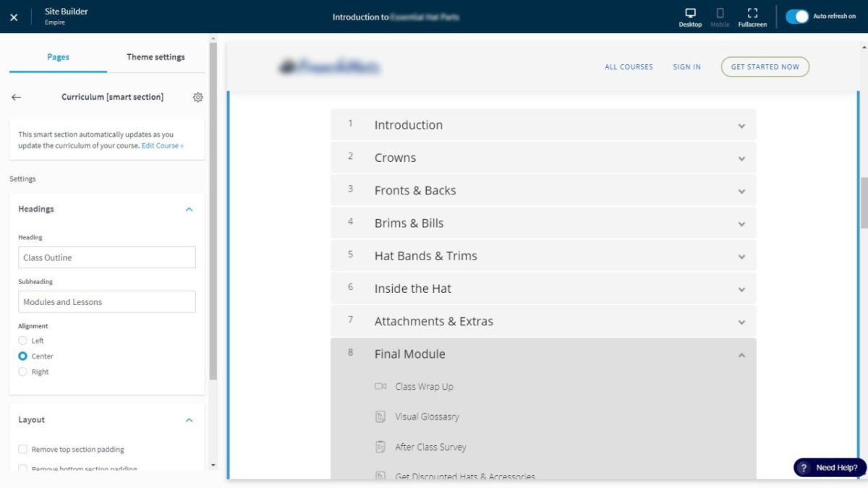The height and width of the screenshot is (488, 868).
Task: Open the ALL COURSES menu item
Action: [629, 67]
